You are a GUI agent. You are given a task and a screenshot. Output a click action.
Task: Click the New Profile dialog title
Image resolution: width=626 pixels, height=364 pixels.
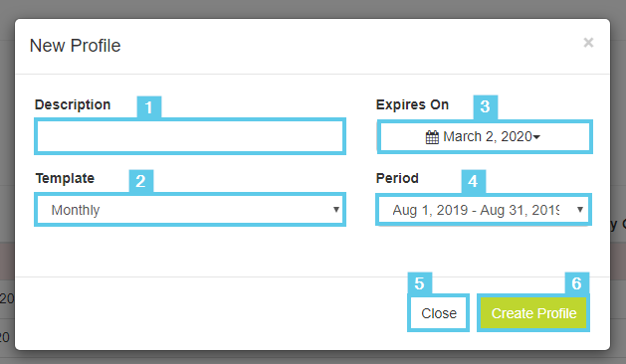pyautogui.click(x=75, y=46)
